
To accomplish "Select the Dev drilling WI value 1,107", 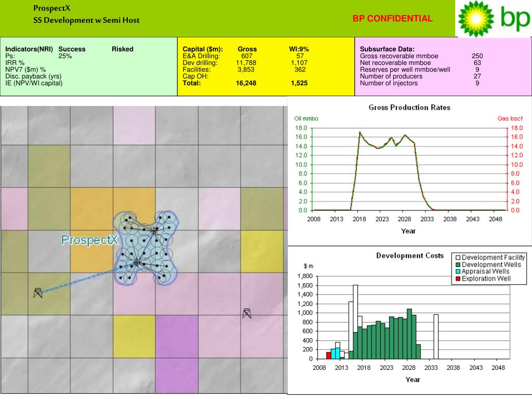I will point(299,63).
